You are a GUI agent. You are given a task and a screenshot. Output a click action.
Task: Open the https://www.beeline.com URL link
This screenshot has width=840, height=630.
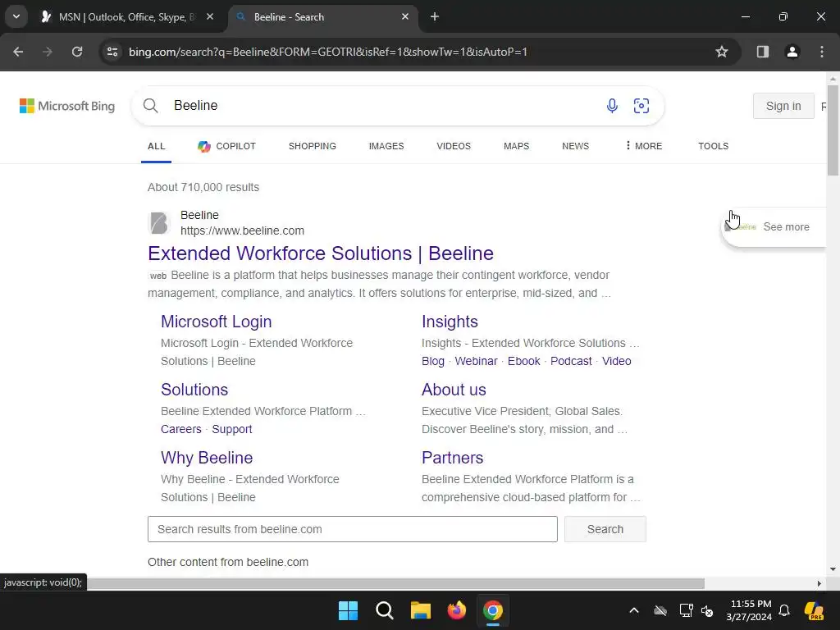(x=242, y=231)
